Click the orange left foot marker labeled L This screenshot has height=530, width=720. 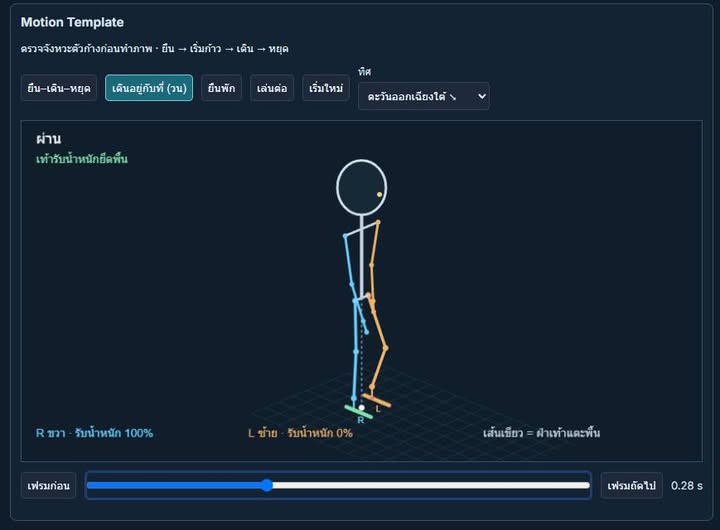377,400
